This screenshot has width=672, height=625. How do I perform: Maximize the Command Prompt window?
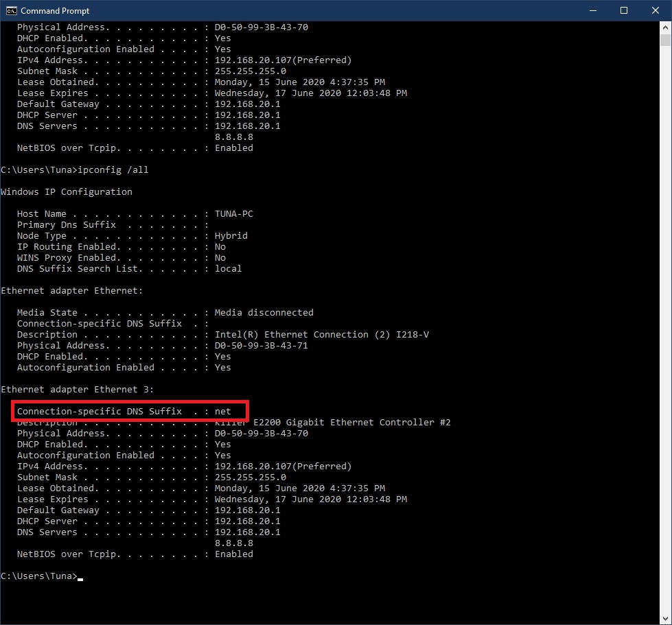(624, 10)
